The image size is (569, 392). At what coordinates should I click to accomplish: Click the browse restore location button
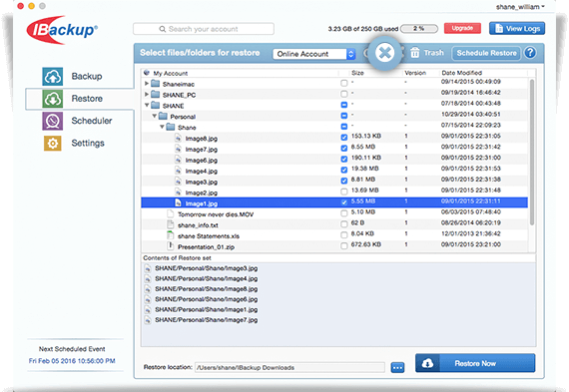[397, 367]
